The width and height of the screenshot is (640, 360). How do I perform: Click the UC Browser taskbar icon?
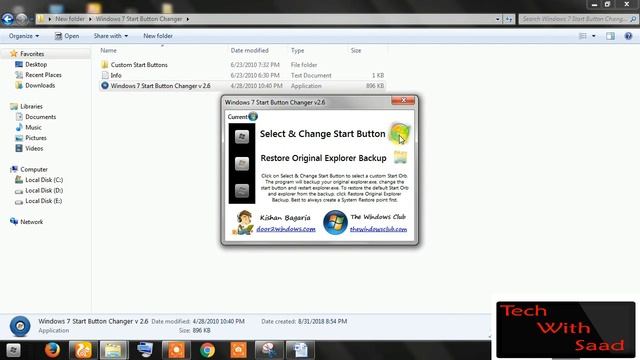pos(83,350)
